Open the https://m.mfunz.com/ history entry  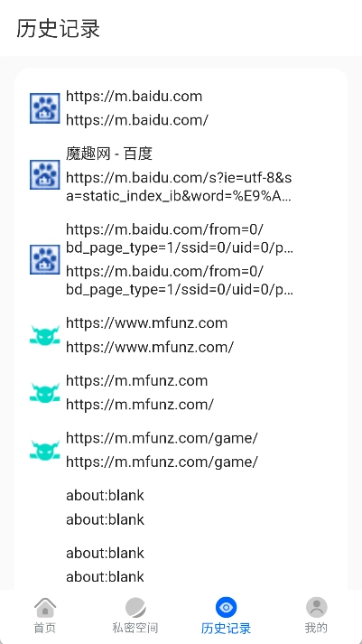181,393
